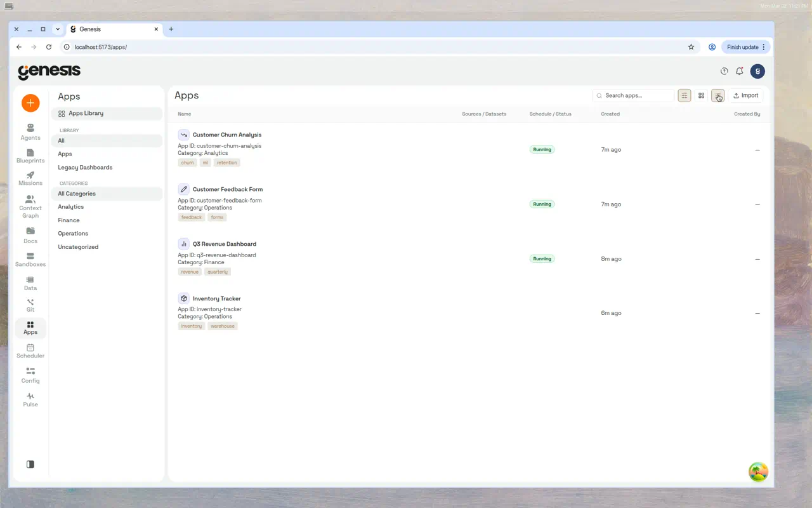Click the Import button
The width and height of the screenshot is (812, 508).
pyautogui.click(x=745, y=95)
